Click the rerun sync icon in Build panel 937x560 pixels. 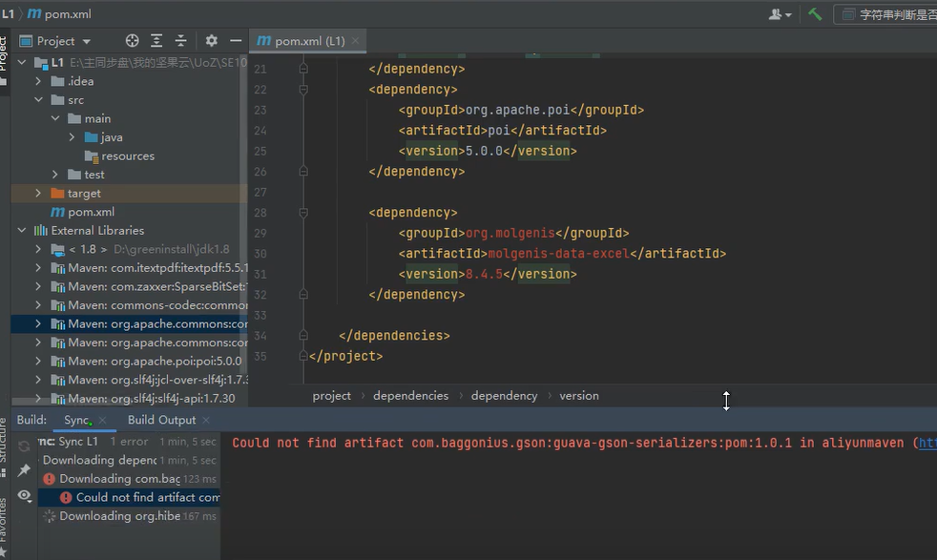click(24, 446)
